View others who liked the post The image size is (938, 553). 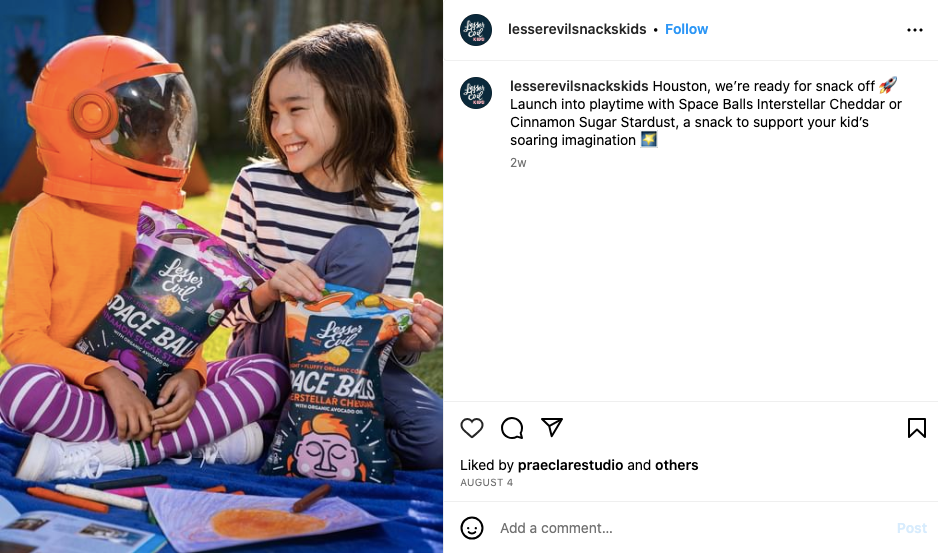point(677,465)
